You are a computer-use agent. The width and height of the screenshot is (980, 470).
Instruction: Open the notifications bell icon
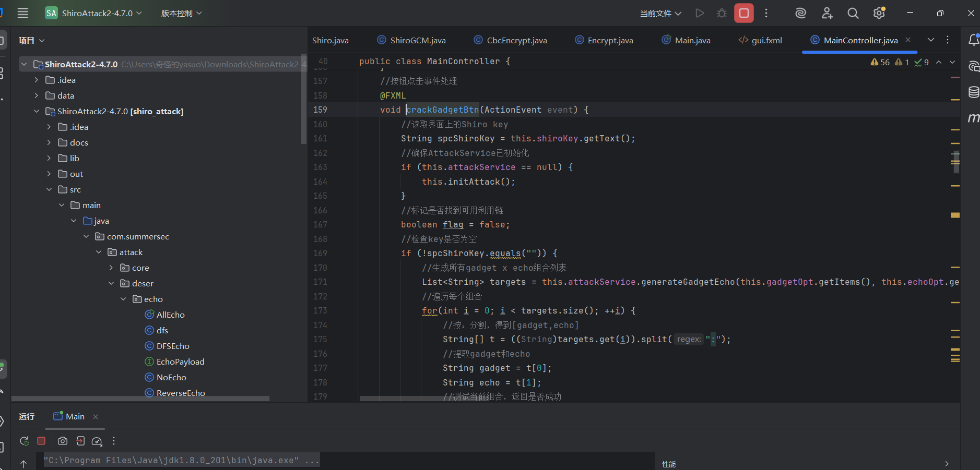[973, 40]
